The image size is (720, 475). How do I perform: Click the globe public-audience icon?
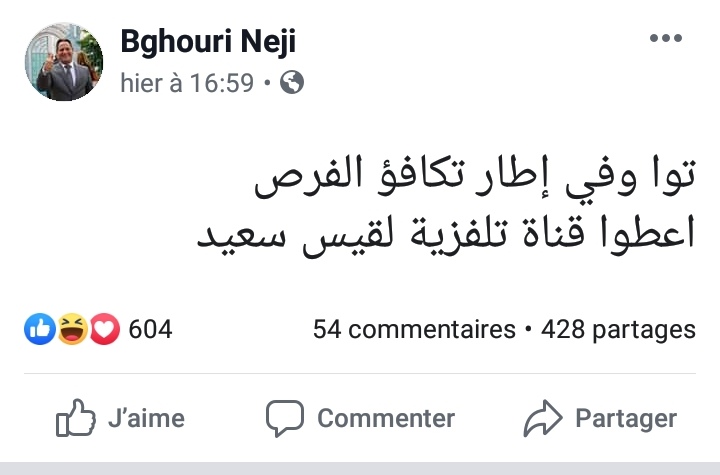click(292, 83)
